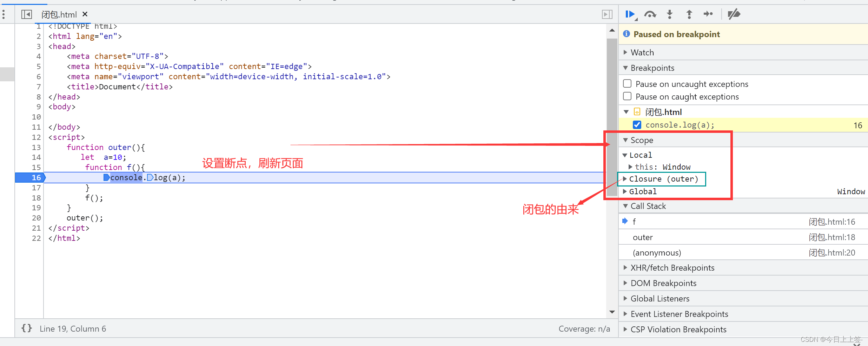The image size is (868, 346).
Task: Uncheck the console.log(a) breakpoint
Action: (637, 125)
